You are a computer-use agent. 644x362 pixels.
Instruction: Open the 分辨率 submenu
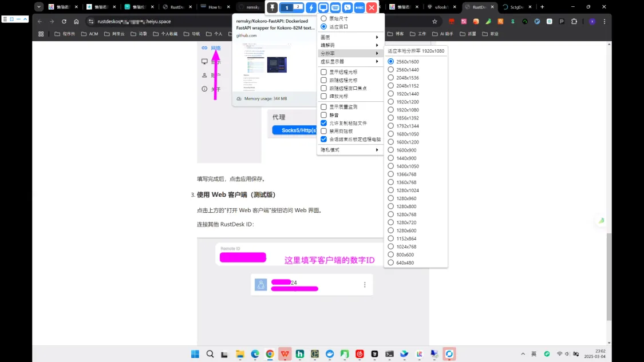point(350,53)
